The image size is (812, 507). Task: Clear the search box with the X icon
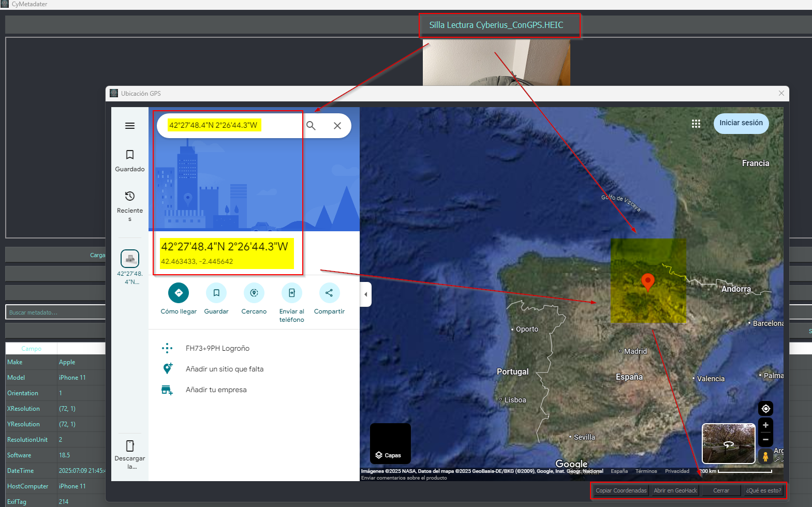(337, 126)
